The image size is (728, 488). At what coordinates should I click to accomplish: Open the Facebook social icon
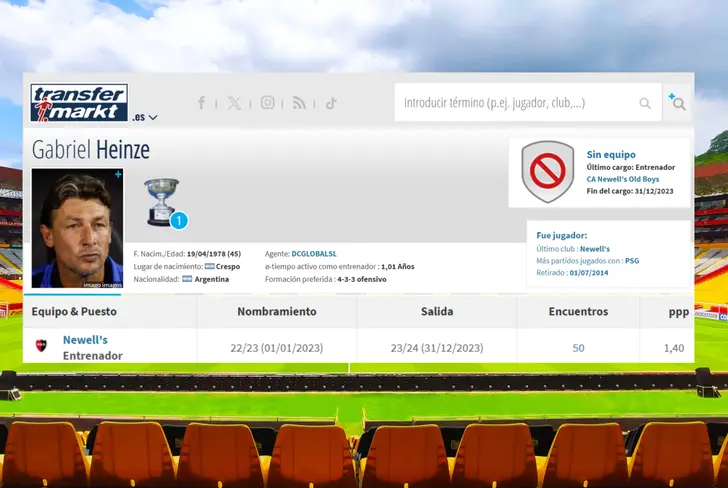click(x=202, y=103)
